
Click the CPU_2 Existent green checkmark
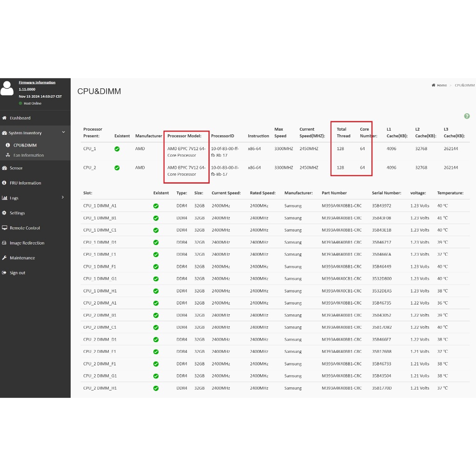pyautogui.click(x=117, y=168)
